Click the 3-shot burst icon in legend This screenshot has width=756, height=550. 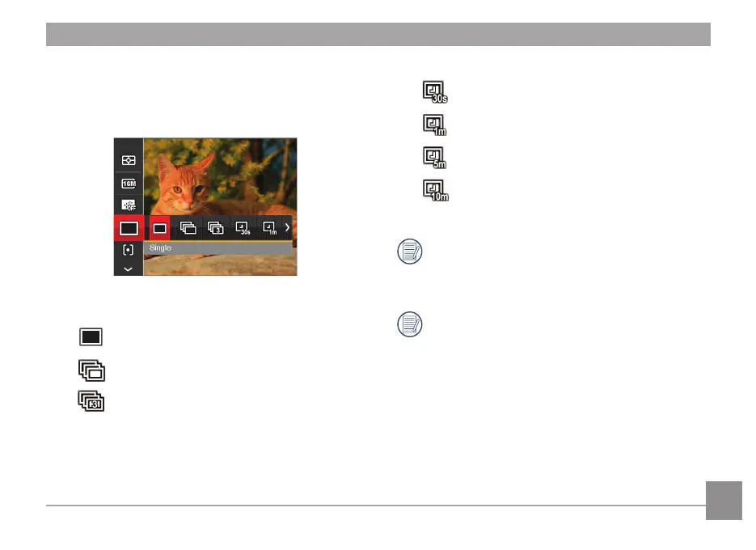click(91, 401)
